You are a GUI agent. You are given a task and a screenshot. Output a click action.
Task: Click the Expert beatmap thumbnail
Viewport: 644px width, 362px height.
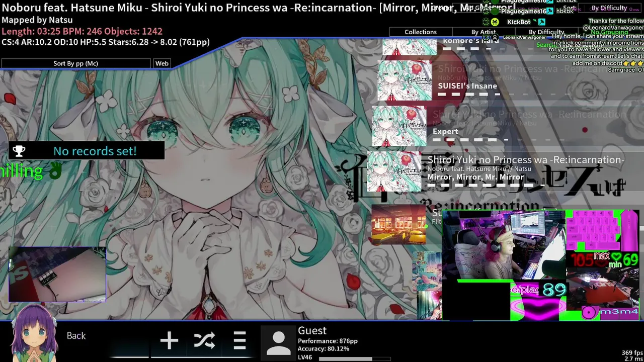click(x=399, y=126)
